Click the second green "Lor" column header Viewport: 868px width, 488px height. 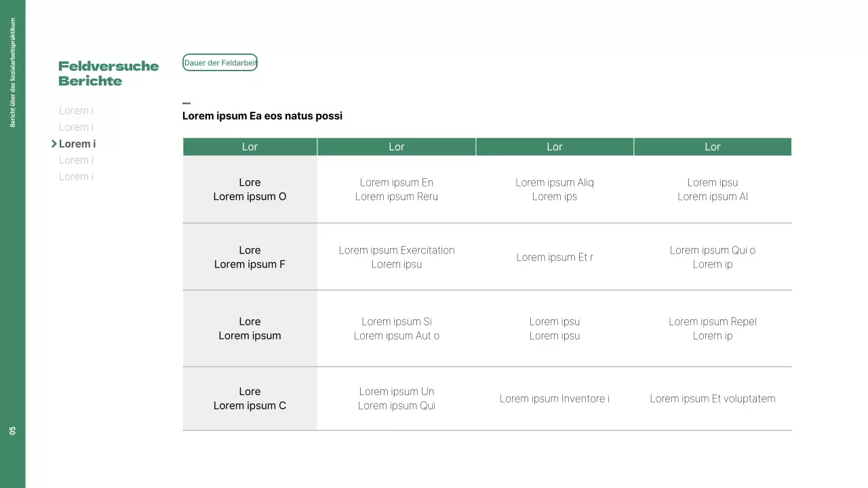point(397,146)
